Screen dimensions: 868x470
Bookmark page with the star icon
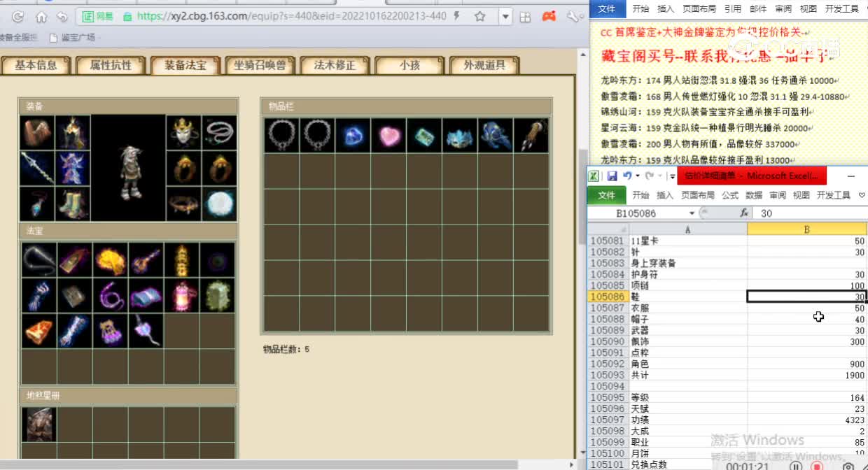point(479,16)
